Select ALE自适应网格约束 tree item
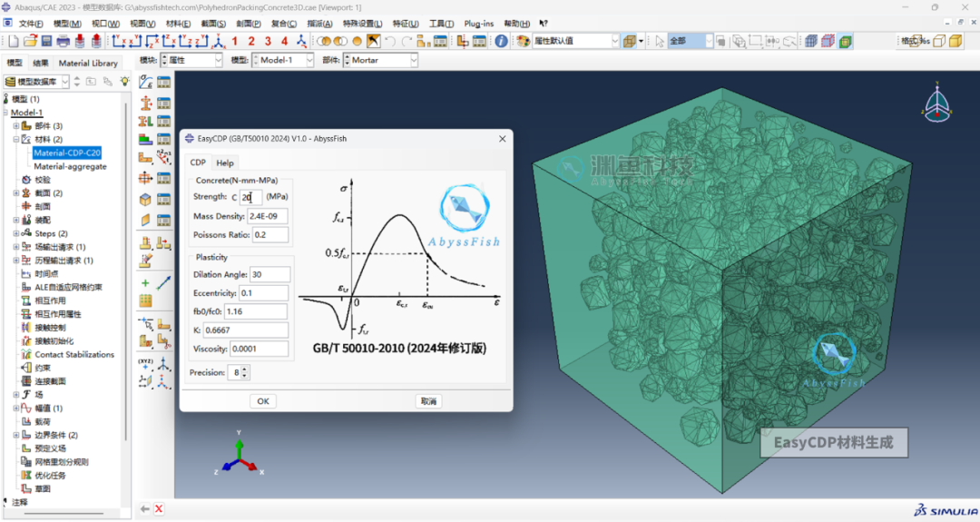 [68, 287]
